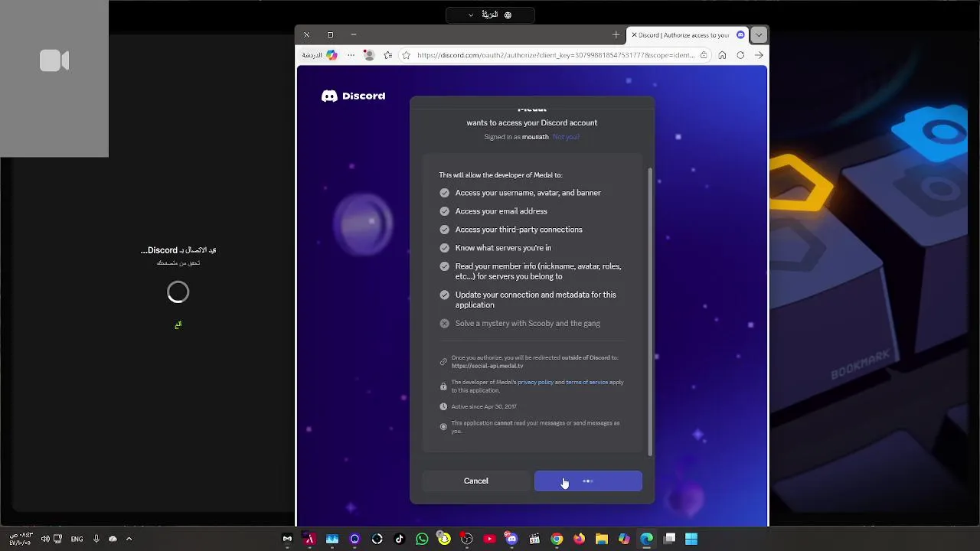Open the Edge profile avatar
Screen dimensions: 980x551
pos(369,55)
